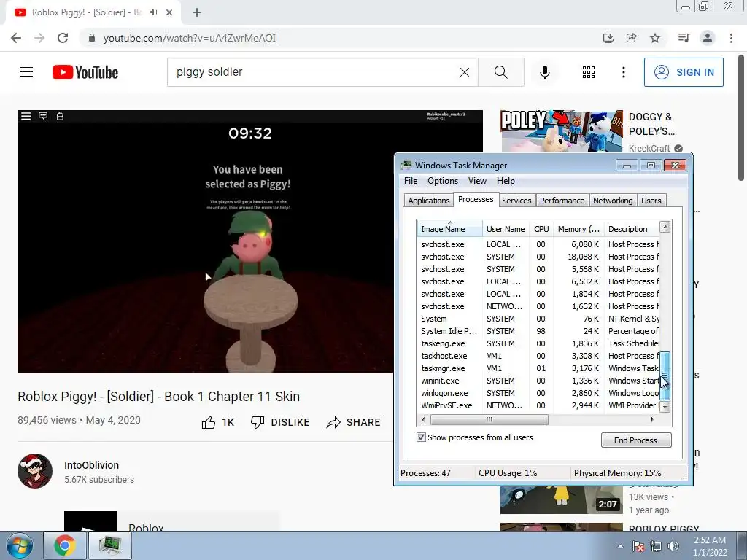
Task: Open Task Manager Help menu
Action: coord(506,181)
